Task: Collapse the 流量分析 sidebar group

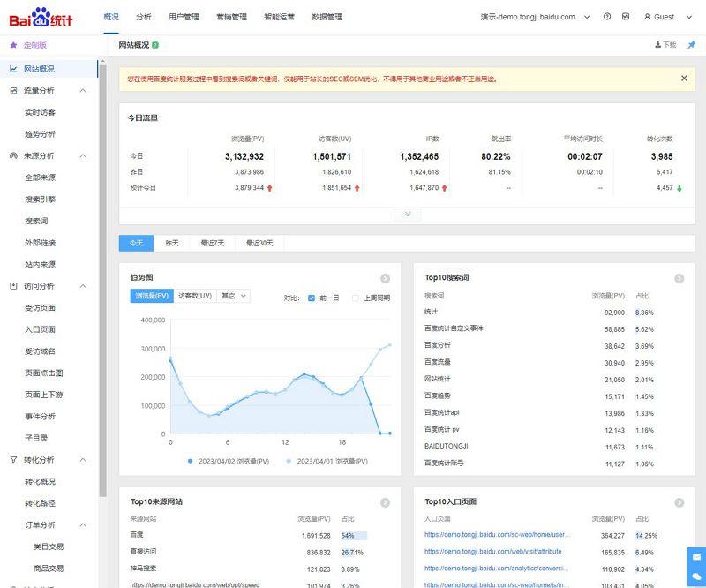Action: tap(83, 91)
